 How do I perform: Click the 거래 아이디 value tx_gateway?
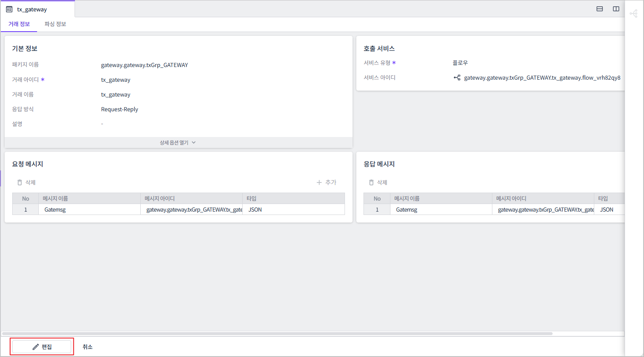pos(116,80)
